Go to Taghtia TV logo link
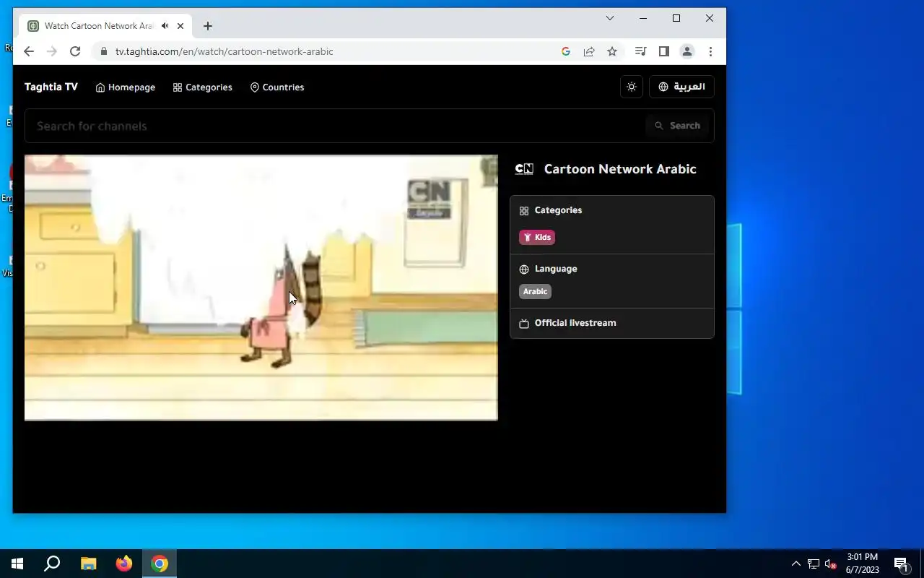924x578 pixels. (51, 87)
